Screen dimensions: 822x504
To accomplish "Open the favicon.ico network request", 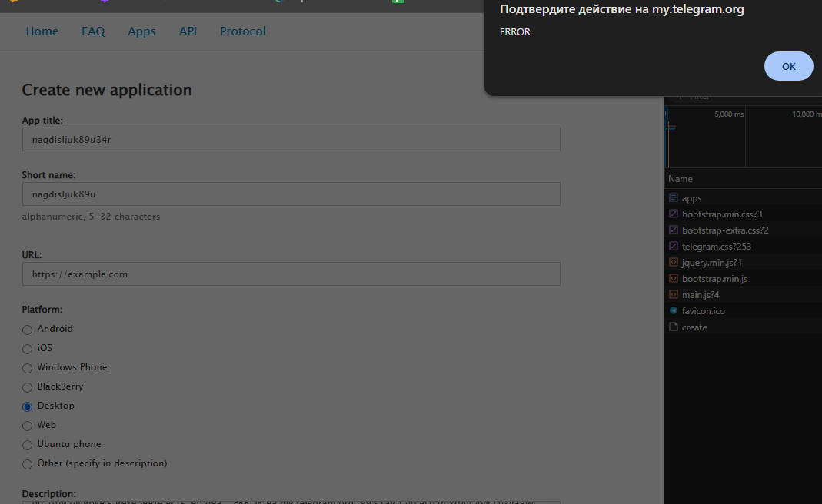I will tap(743, 310).
